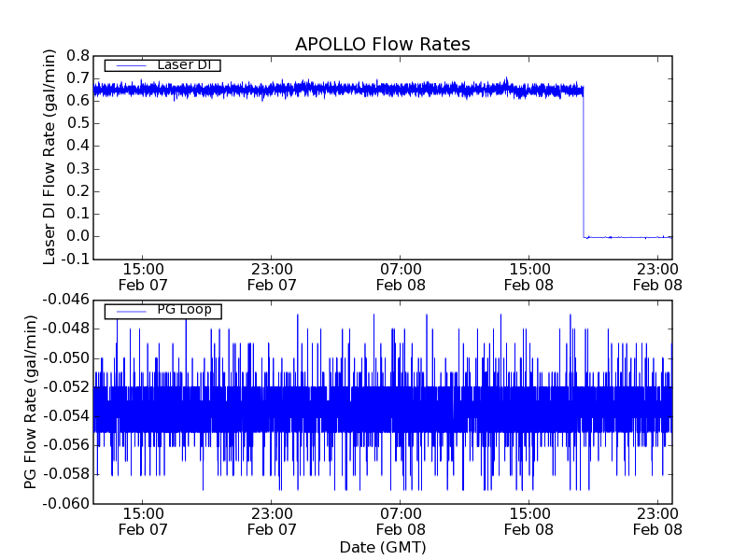
Task: Click '23:00 Feb 08' under the PG Loop plot
Action: pyautogui.click(x=657, y=522)
